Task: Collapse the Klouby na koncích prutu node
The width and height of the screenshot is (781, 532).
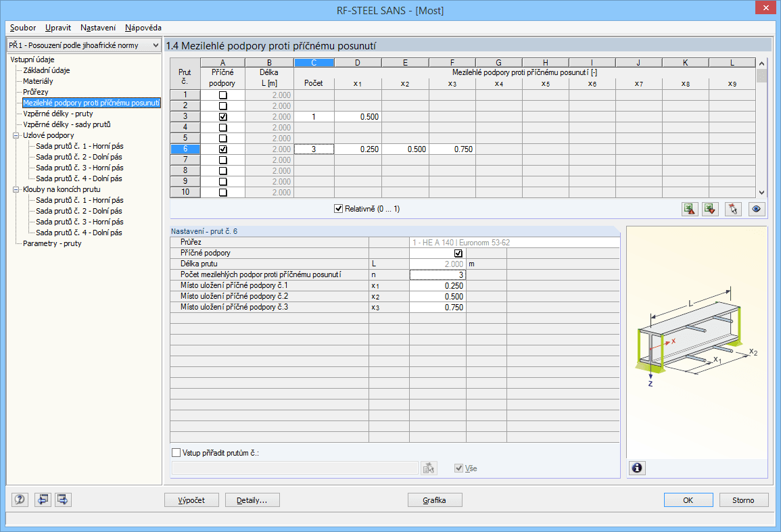Action: tap(16, 189)
